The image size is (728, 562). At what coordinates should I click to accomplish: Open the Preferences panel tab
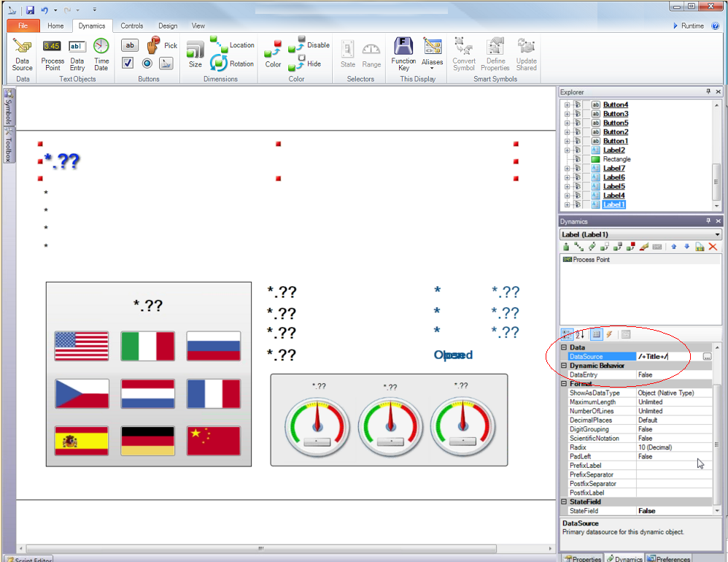click(668, 558)
